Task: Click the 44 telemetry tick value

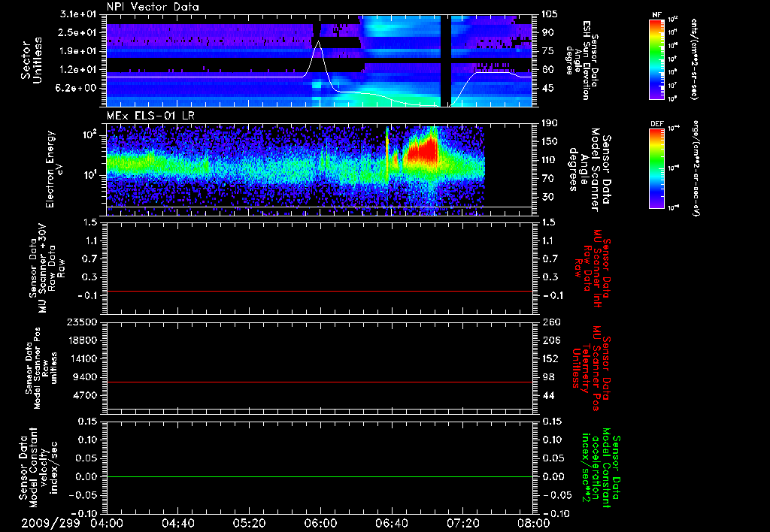Action: pos(547,395)
